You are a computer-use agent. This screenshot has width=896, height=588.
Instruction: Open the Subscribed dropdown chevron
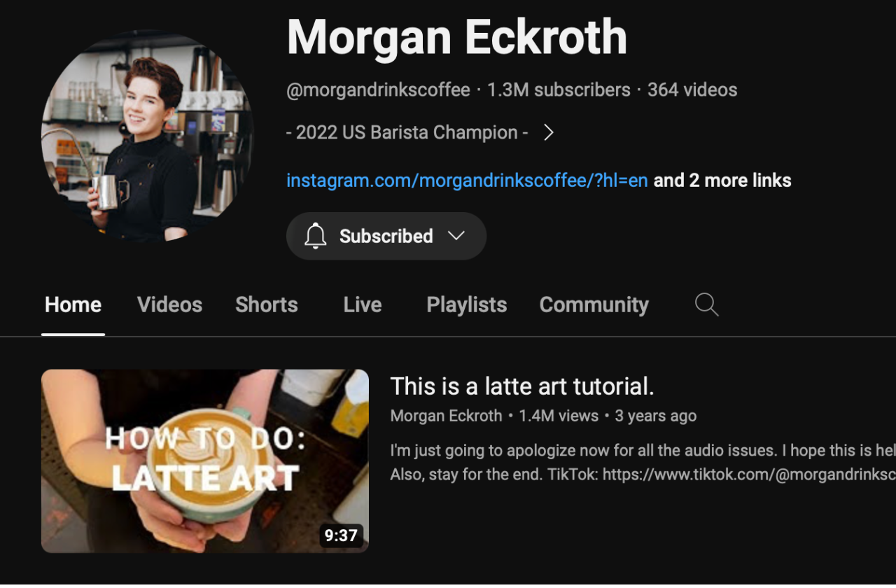(456, 236)
